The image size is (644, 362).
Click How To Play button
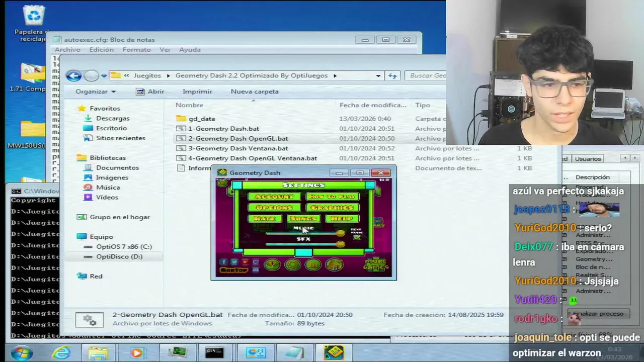point(333,196)
